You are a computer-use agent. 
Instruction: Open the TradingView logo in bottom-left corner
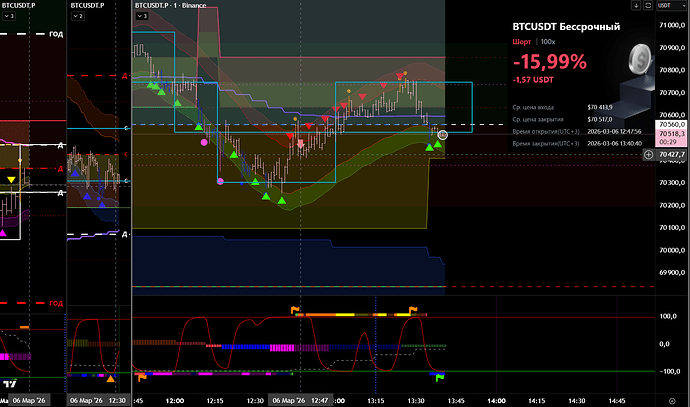point(12,384)
